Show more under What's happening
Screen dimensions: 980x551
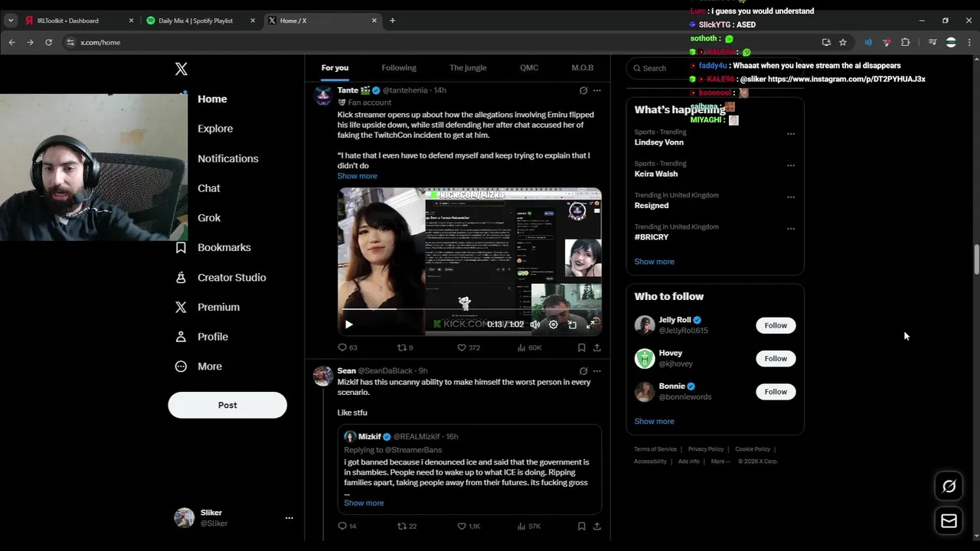(654, 262)
